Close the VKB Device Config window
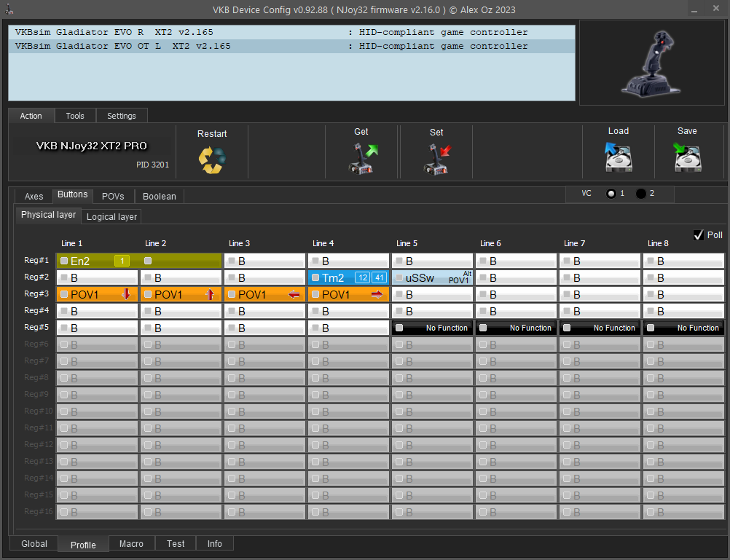 pyautogui.click(x=716, y=9)
